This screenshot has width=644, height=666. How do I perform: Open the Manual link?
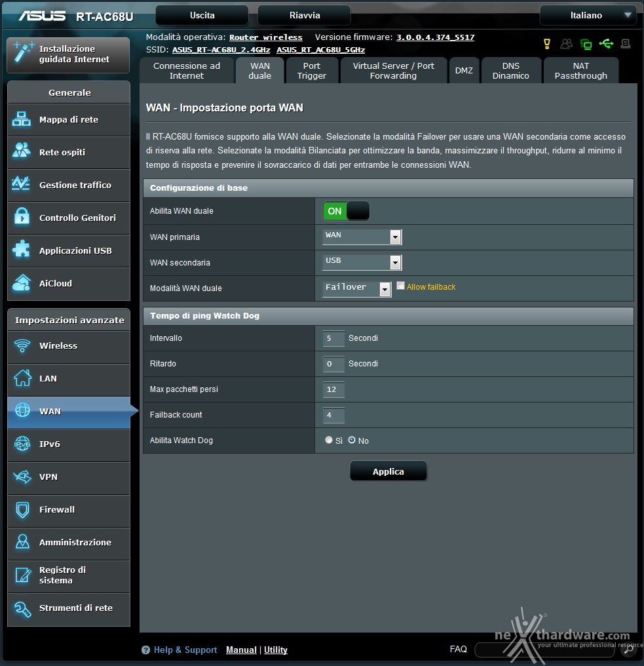(241, 650)
